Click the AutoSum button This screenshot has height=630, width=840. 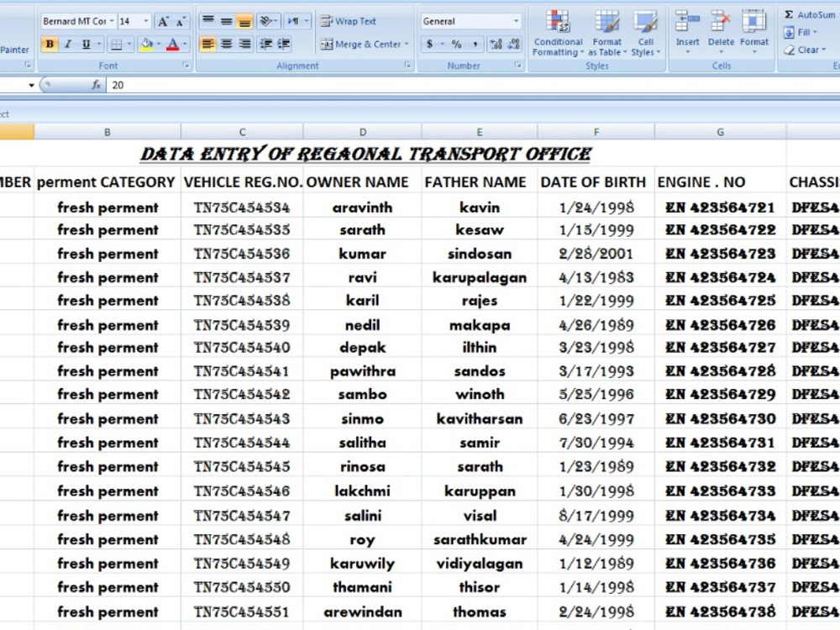[x=810, y=14]
